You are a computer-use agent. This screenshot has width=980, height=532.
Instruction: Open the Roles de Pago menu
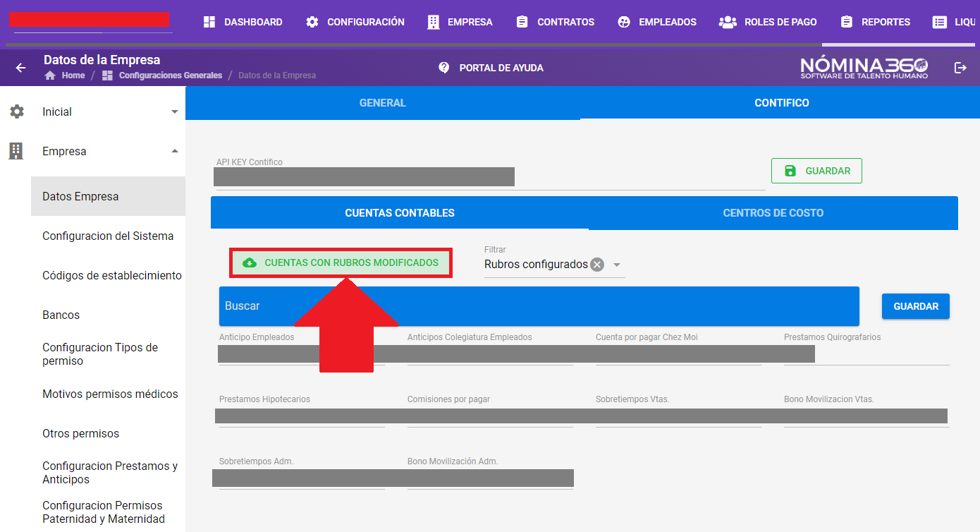tap(768, 22)
